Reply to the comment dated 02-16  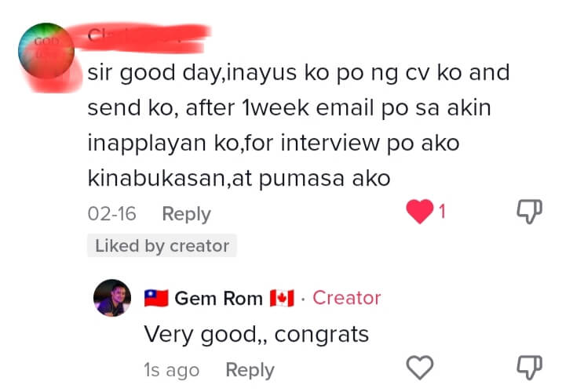tap(186, 214)
